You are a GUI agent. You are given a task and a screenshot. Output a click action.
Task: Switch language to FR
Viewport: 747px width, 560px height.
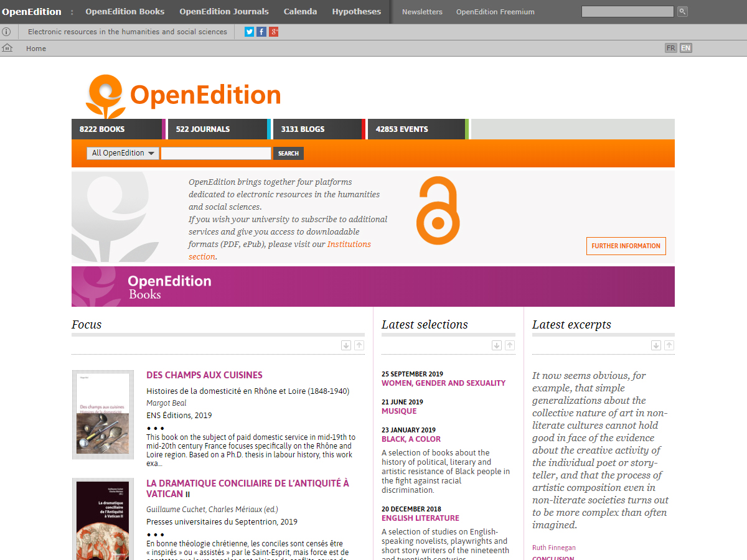coord(670,48)
